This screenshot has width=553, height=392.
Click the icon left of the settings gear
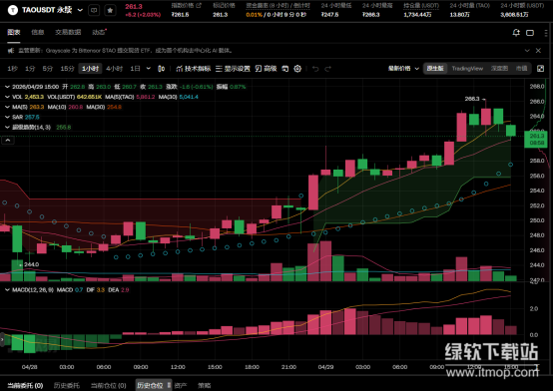pos(284,69)
